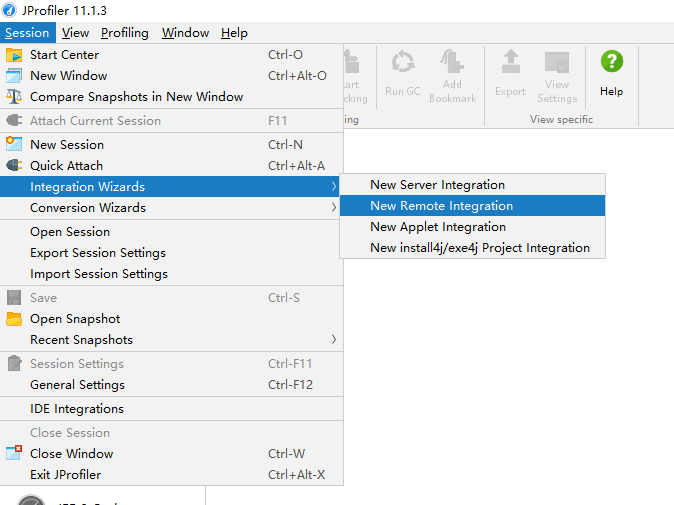The width and height of the screenshot is (674, 505).
Task: Click the Ctrl-N shortcut text
Action: click(285, 144)
